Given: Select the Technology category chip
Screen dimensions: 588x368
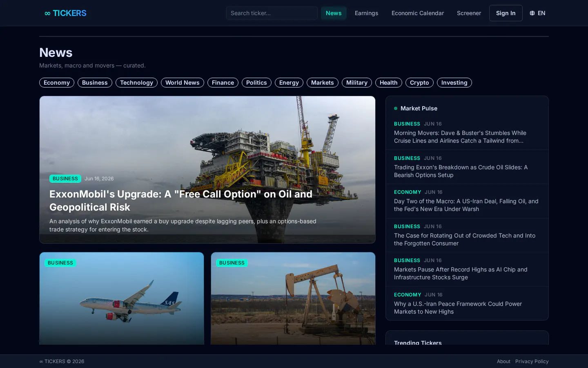Looking at the screenshot, I should click(x=136, y=83).
